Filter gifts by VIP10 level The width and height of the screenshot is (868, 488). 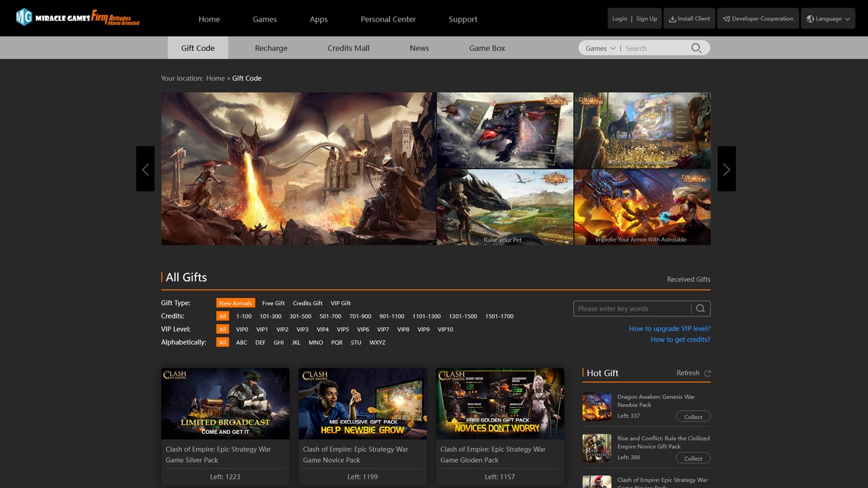click(445, 329)
